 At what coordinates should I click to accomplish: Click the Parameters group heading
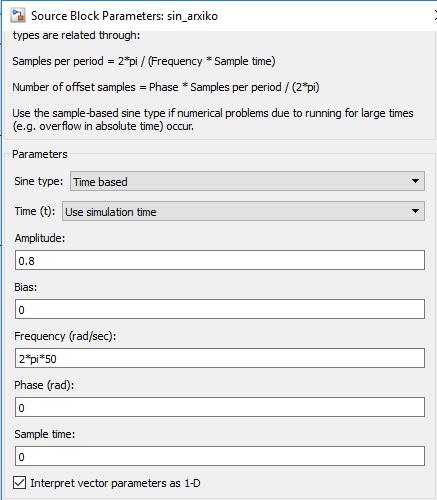click(x=40, y=154)
